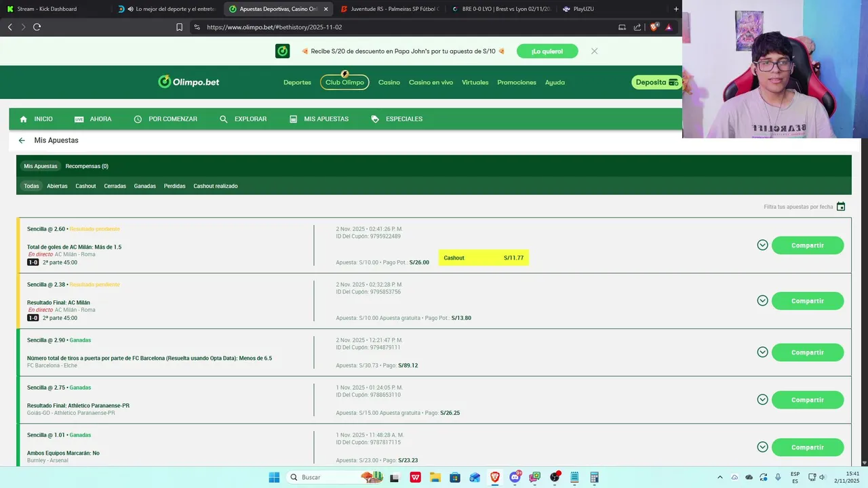This screenshot has height=488, width=868.
Task: Share the Resultado Final AC Milán bet
Action: [808, 301]
